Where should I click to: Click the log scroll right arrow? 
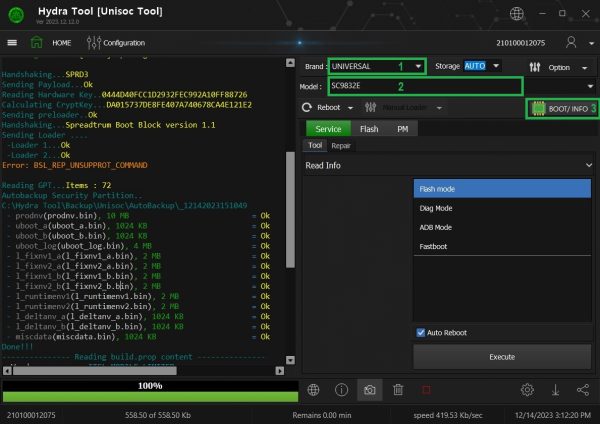pos(280,370)
